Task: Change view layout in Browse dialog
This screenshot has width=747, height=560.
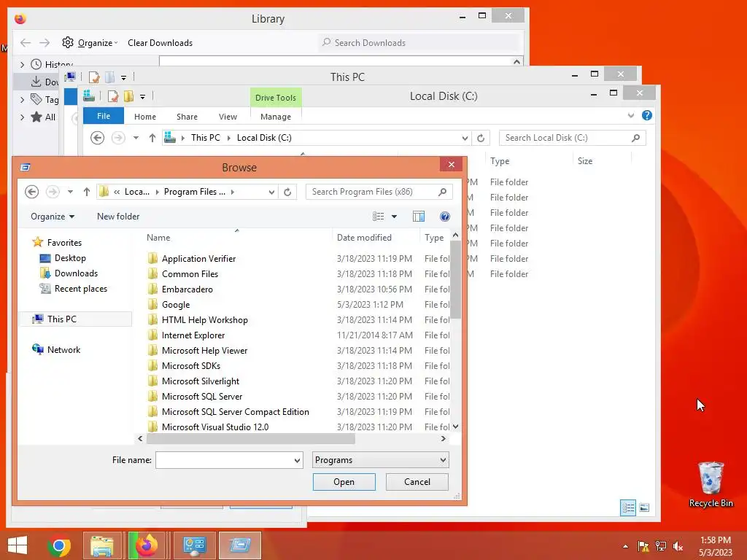Action: 379,217
